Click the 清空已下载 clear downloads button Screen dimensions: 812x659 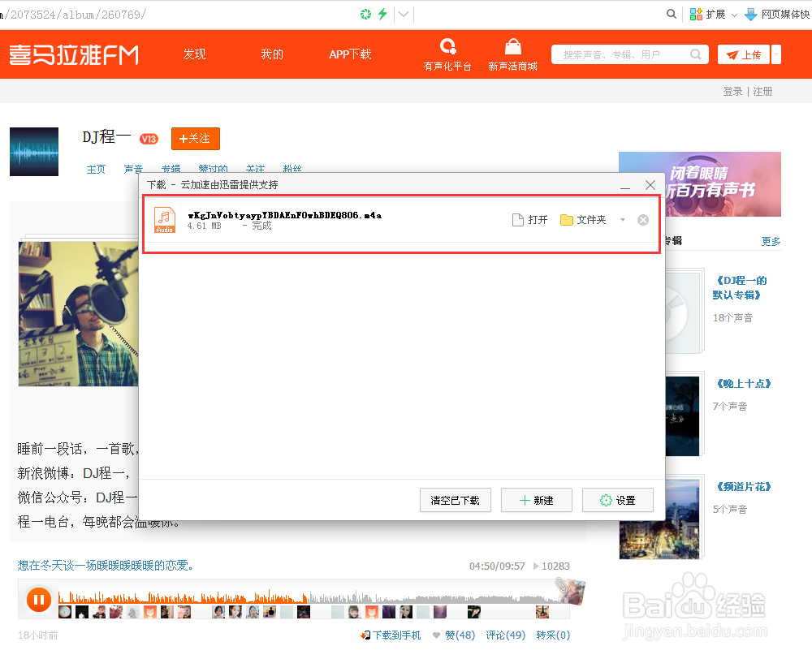click(x=456, y=500)
